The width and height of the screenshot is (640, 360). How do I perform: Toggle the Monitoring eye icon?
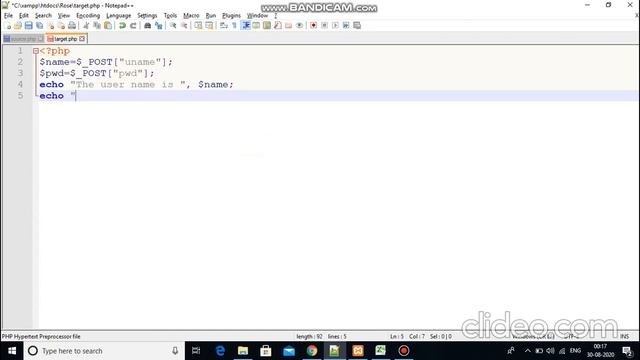[x=300, y=26]
